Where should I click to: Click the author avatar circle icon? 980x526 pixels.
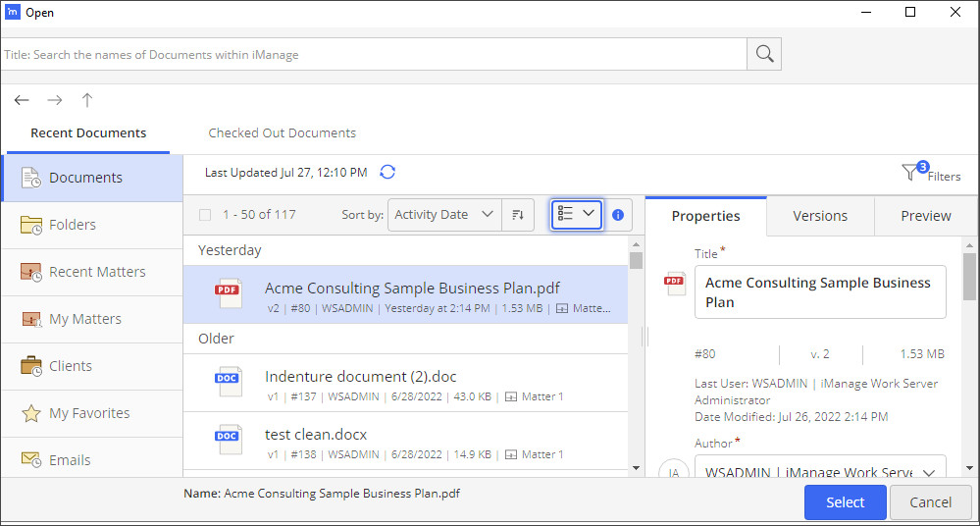pyautogui.click(x=674, y=470)
